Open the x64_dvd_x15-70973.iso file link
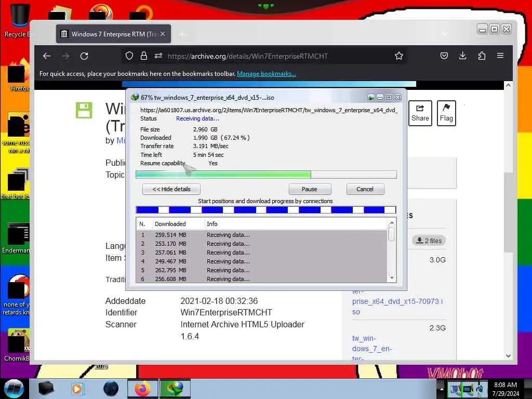532x399 pixels. pyautogui.click(x=397, y=301)
